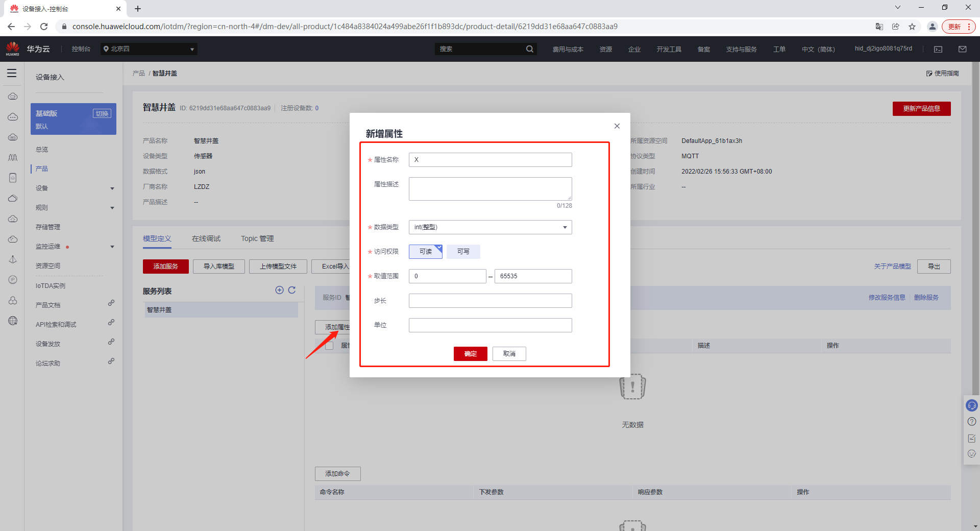Click the 添加服务 button
Screen dimensions: 980x531
(166, 267)
